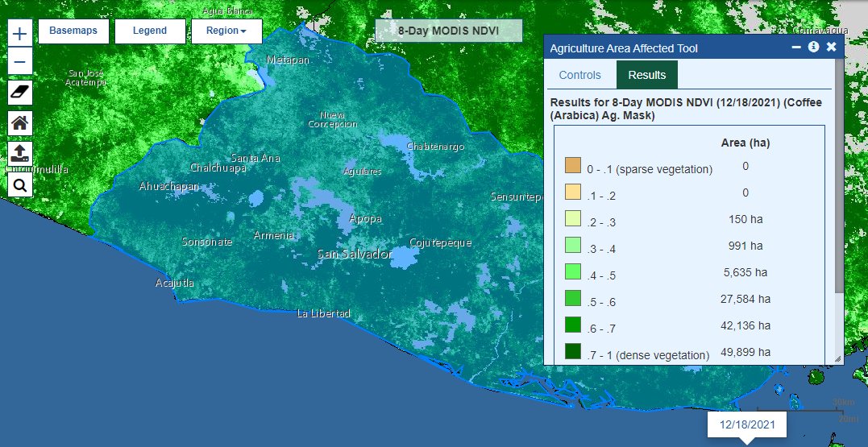868x447 pixels.
Task: Click the Ahuachapan map label
Action: pyautogui.click(x=168, y=186)
